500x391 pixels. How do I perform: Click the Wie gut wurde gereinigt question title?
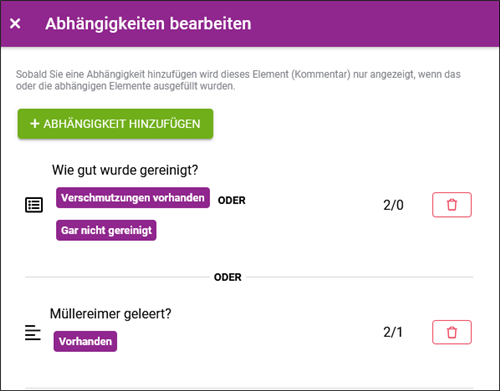point(125,170)
